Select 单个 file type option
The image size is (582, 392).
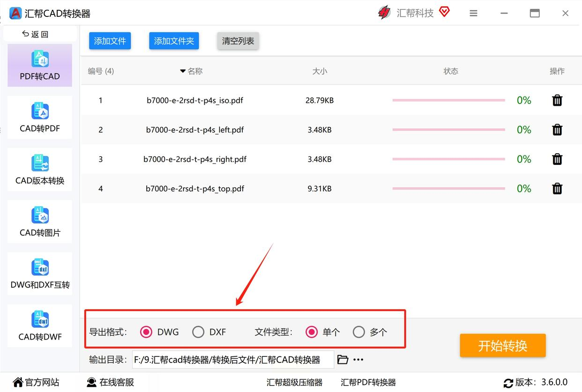312,332
